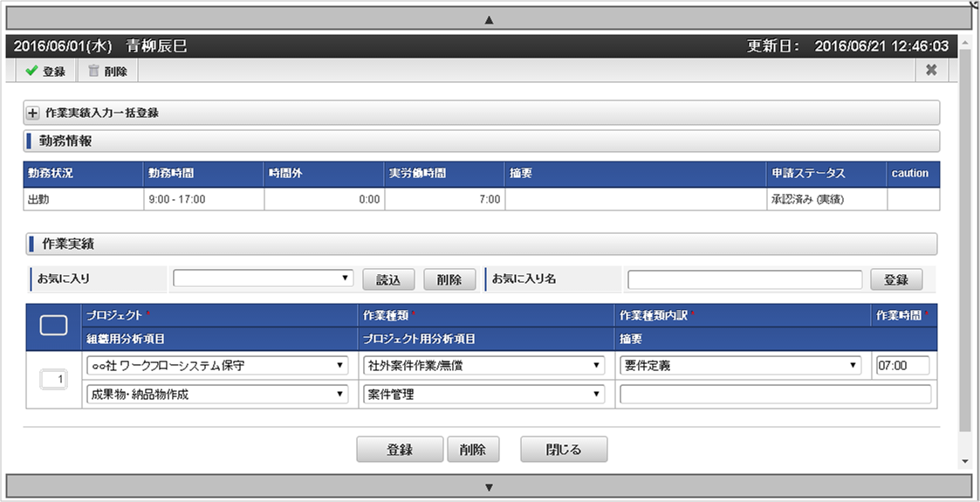Click the empty 摘要 input in row 1
Image resolution: width=980 pixels, height=502 pixels.
point(775,394)
